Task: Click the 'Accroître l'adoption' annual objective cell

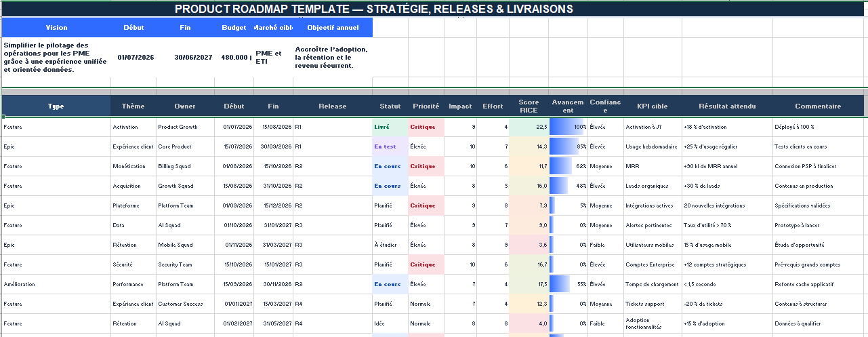Action: [333, 58]
